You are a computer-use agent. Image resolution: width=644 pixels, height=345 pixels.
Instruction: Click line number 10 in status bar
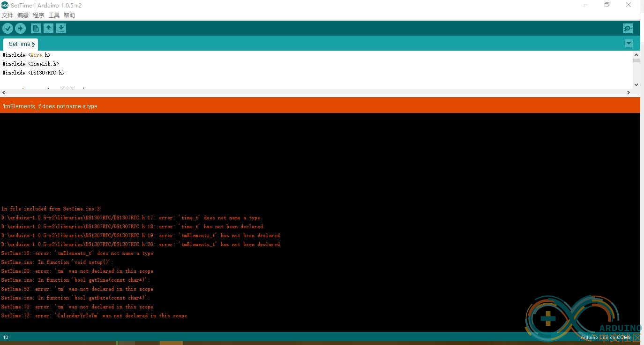tap(6, 337)
